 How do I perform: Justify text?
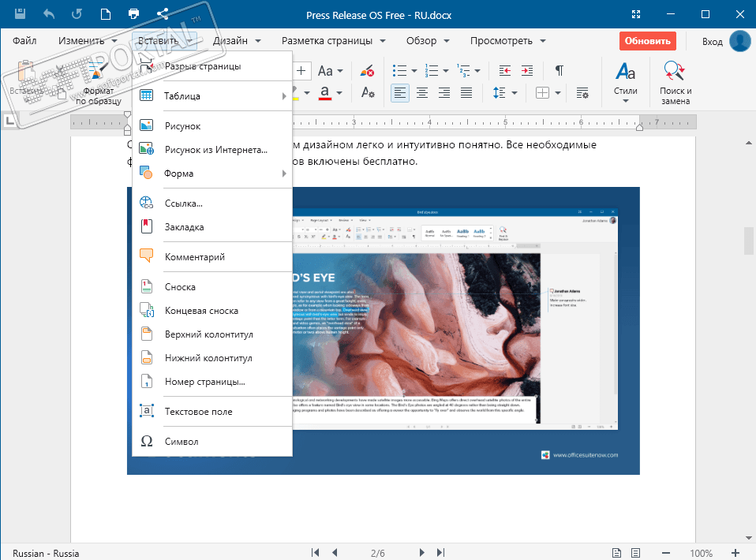click(466, 92)
